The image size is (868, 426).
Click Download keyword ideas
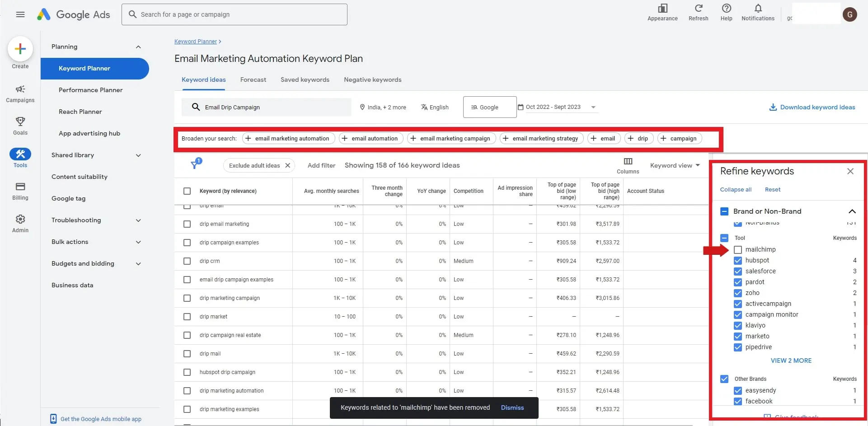point(812,108)
